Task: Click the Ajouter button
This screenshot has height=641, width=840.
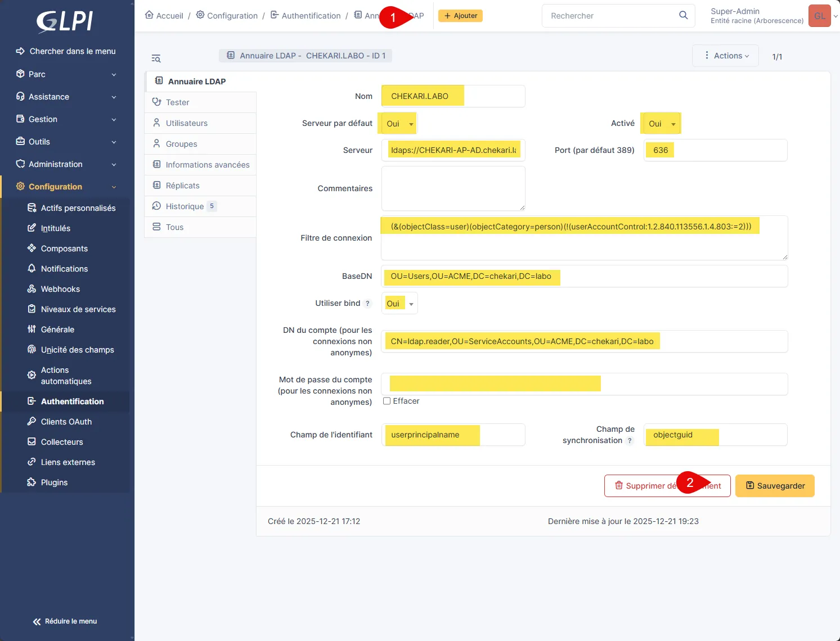Action: coord(460,16)
